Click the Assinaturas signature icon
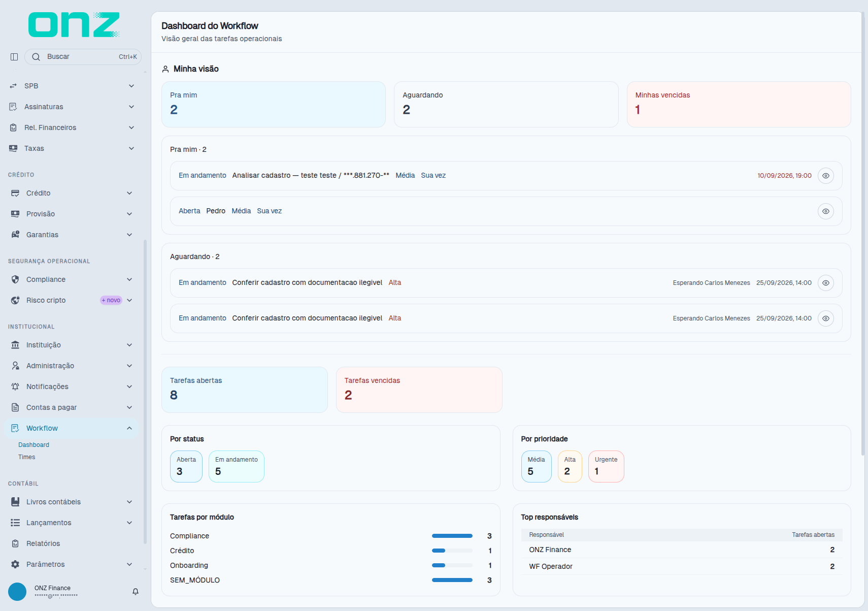This screenshot has width=868, height=611. [x=13, y=107]
